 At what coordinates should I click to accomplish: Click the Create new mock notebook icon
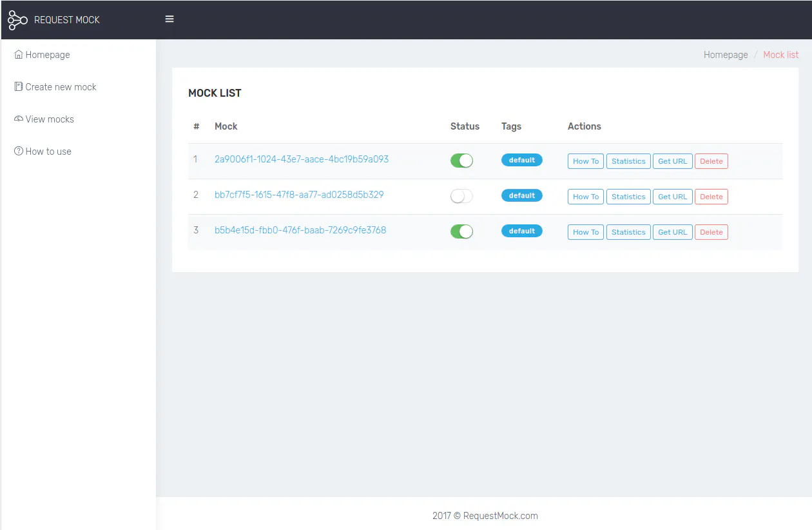pos(19,86)
